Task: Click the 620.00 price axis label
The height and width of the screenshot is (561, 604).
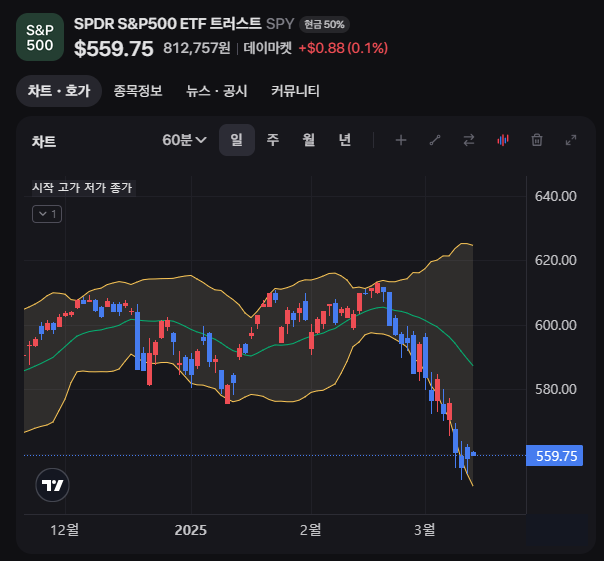Action: tap(555, 260)
